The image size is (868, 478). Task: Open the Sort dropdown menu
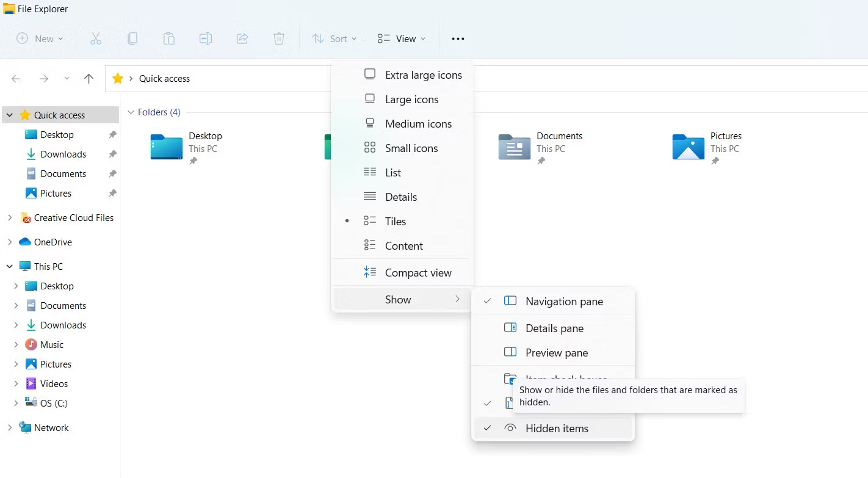pos(335,38)
